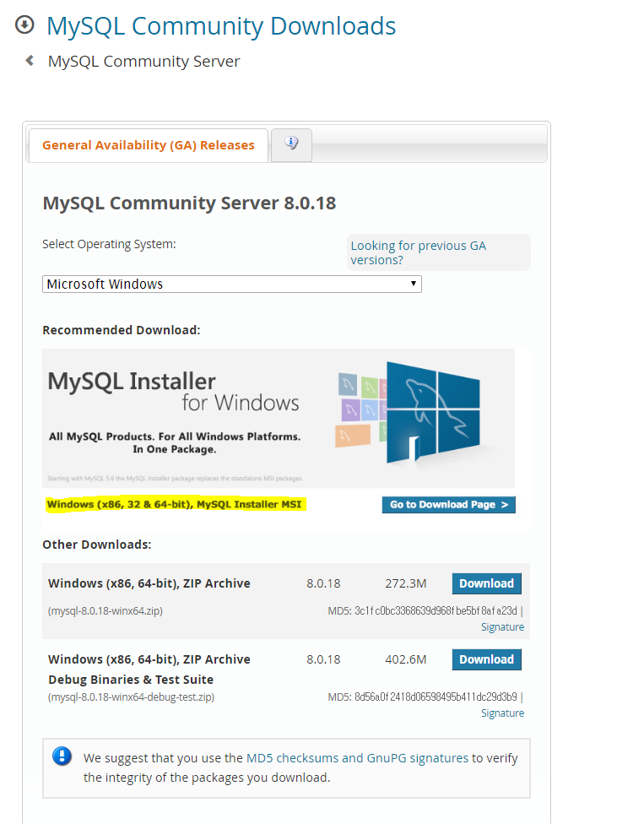Click the MySQL Community Downloads heading
Screen dimensions: 644x824
(221, 26)
